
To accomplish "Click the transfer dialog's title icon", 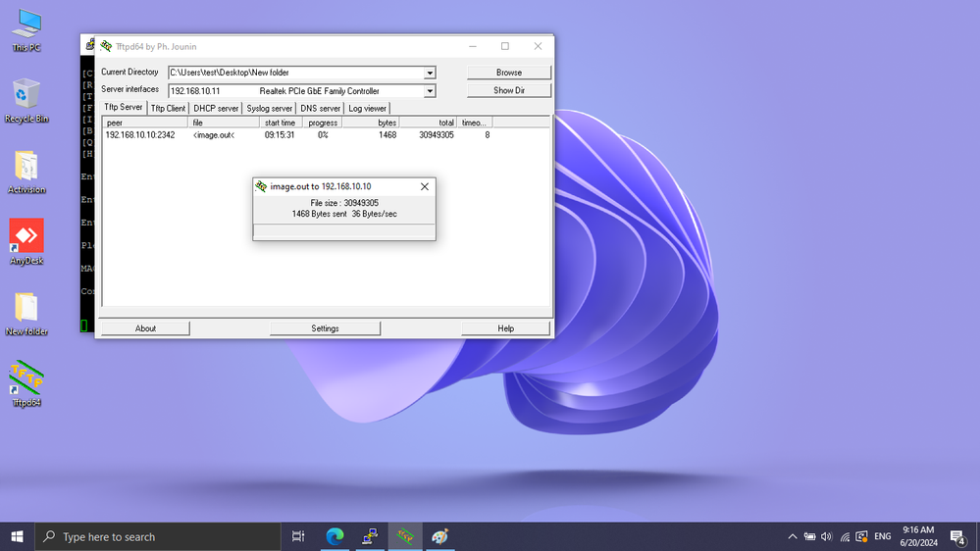I will (261, 186).
